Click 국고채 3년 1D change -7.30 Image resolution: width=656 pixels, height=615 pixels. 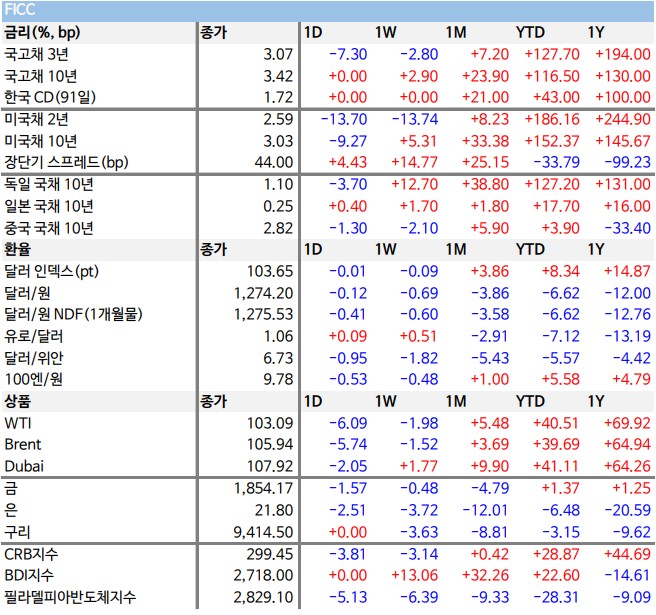[x=348, y=54]
